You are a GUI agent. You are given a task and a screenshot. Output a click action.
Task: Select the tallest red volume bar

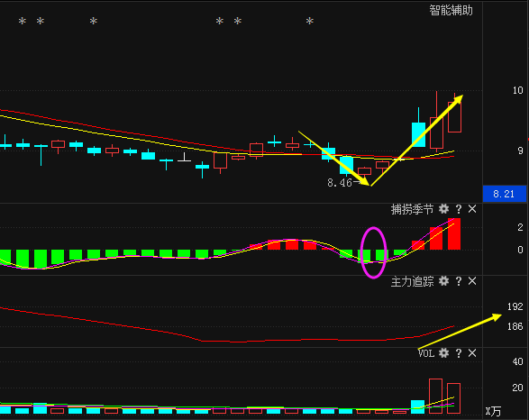tap(435, 396)
